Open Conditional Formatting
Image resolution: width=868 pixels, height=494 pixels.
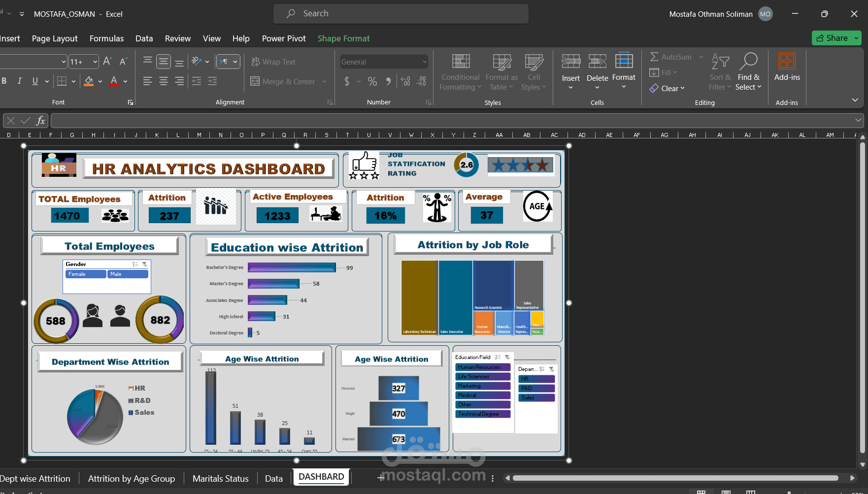(460, 71)
